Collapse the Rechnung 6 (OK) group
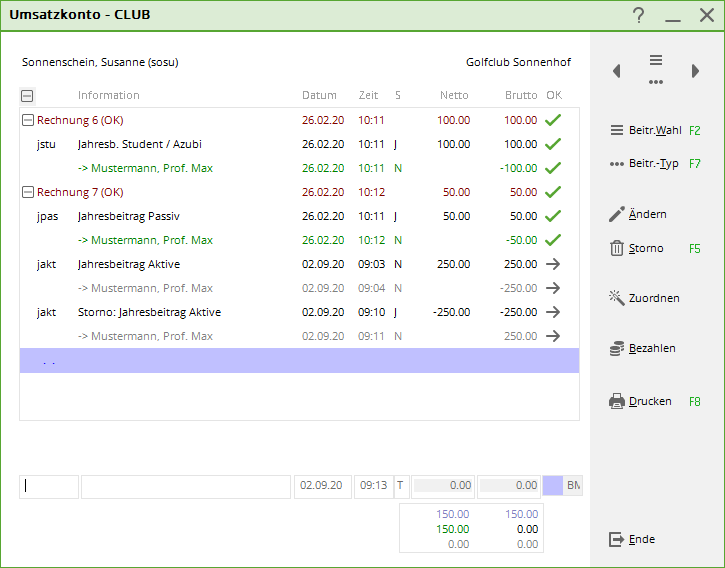The width and height of the screenshot is (725, 568). 27,120
